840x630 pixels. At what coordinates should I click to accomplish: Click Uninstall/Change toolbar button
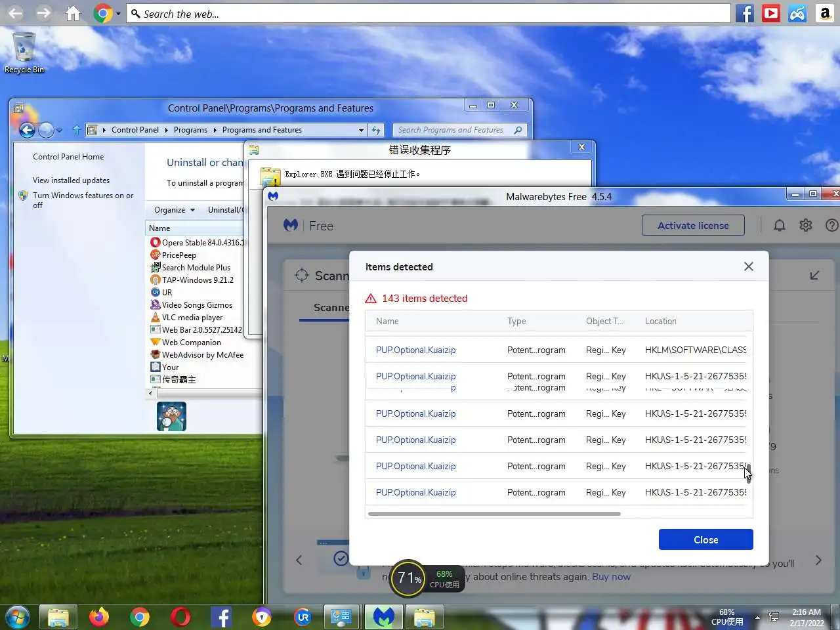pos(225,210)
